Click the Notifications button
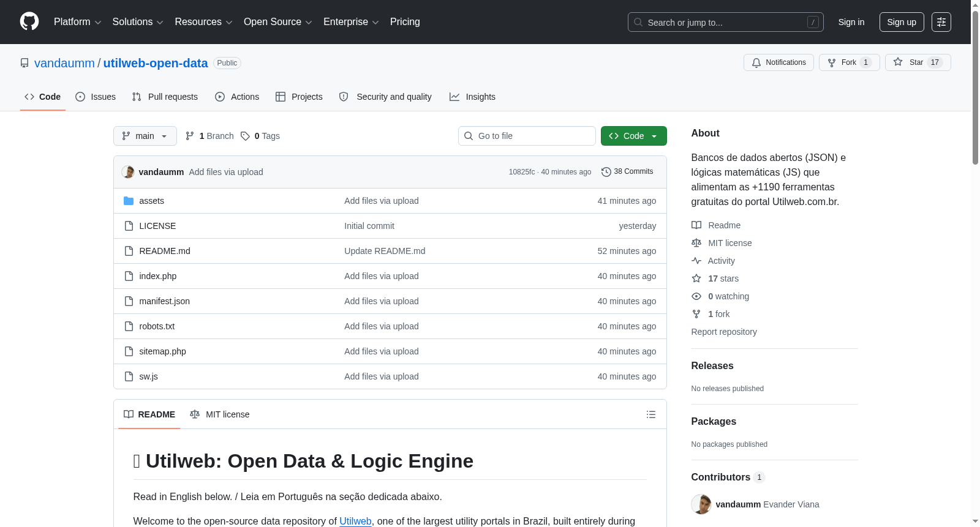980x527 pixels. pyautogui.click(x=779, y=62)
